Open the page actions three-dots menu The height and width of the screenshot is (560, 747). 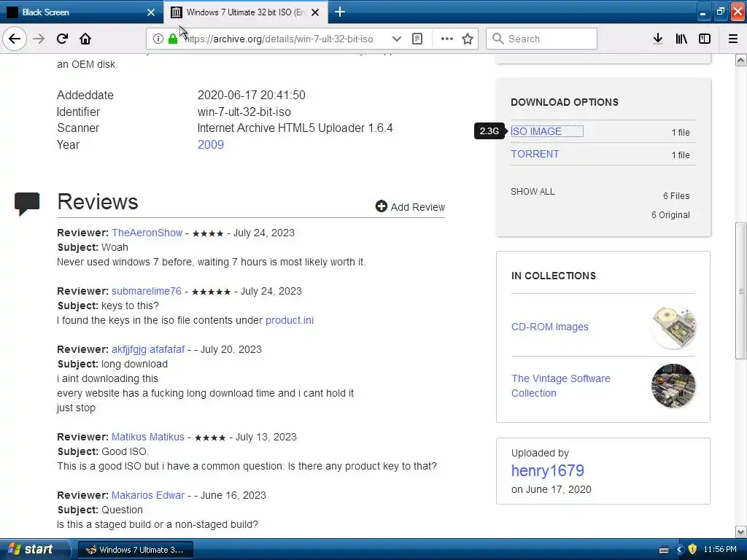pyautogui.click(x=447, y=39)
